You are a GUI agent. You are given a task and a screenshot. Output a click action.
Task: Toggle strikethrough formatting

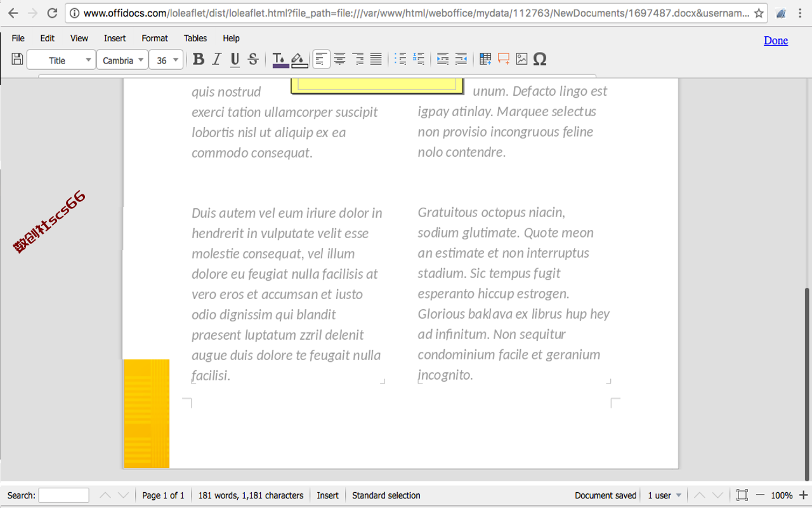click(x=252, y=59)
